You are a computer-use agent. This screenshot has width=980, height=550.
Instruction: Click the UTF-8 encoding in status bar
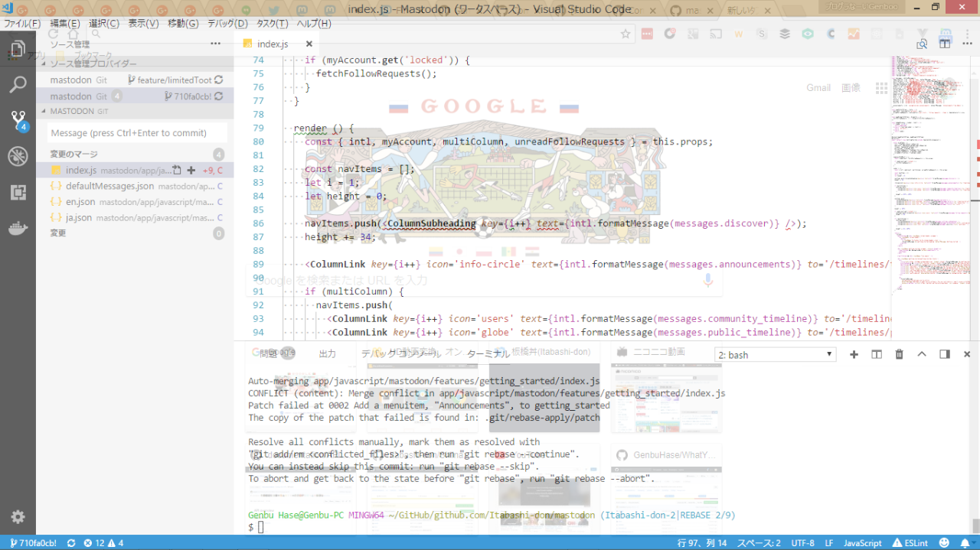coord(802,543)
